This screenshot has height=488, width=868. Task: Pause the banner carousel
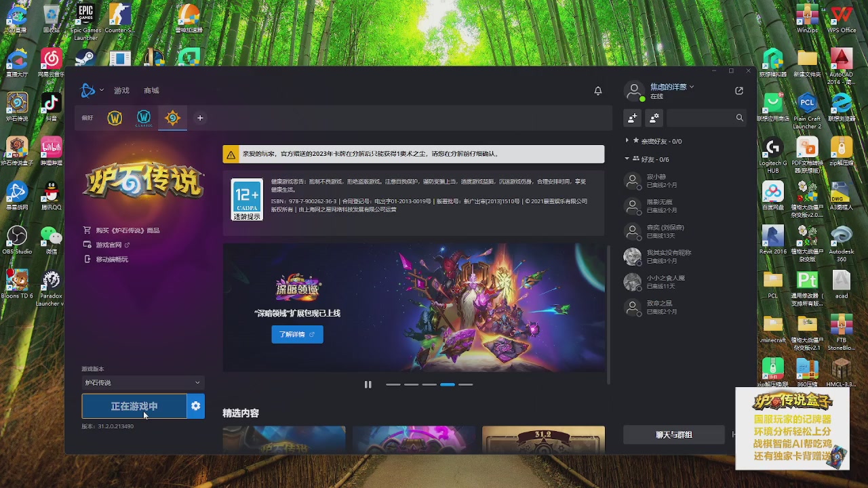click(368, 384)
